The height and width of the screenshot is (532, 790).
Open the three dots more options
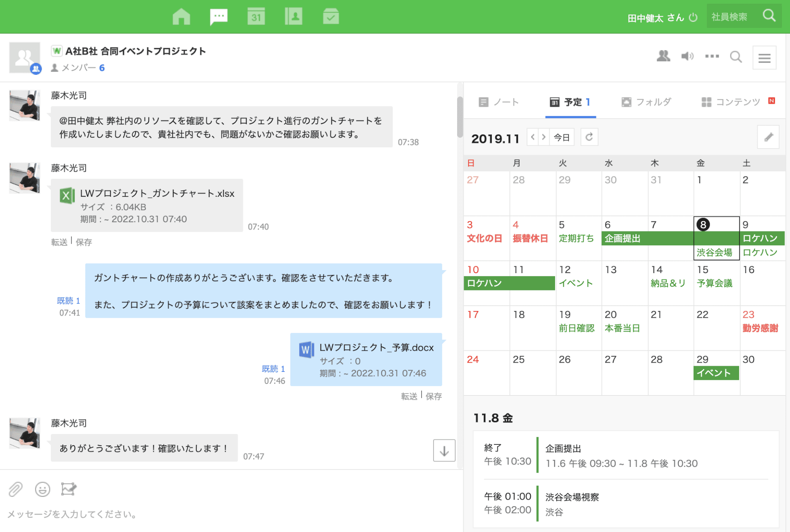click(712, 56)
